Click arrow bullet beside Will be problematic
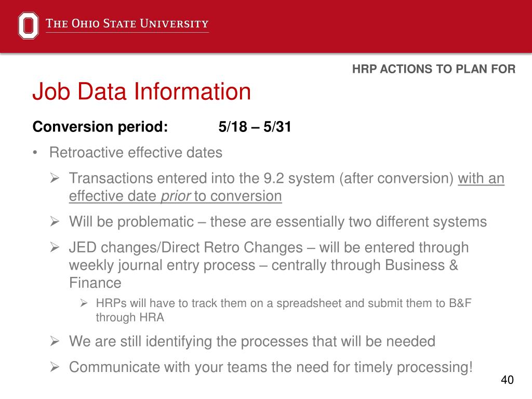 pyautogui.click(x=55, y=221)
